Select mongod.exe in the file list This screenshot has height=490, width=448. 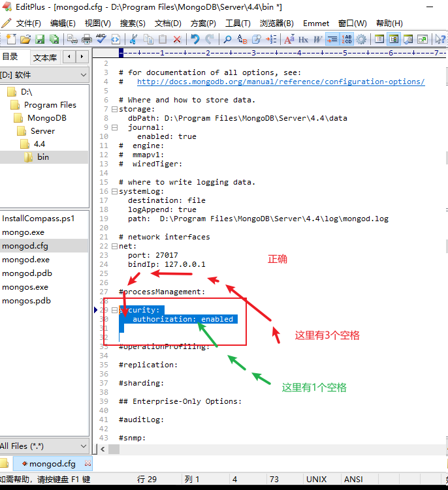point(25,260)
